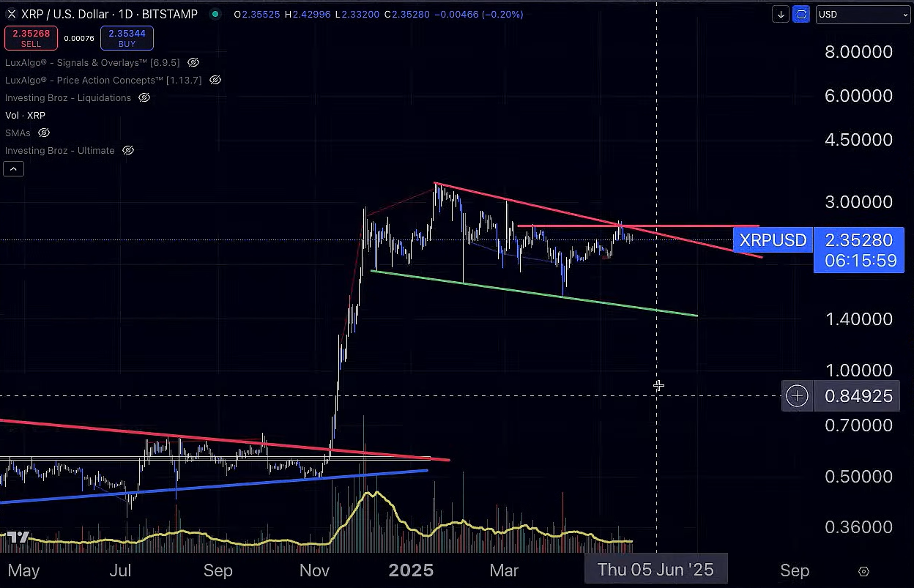Screen dimensions: 914x588
Task: Toggle visibility eye for Investing Broz Liquidations
Action: click(x=144, y=98)
